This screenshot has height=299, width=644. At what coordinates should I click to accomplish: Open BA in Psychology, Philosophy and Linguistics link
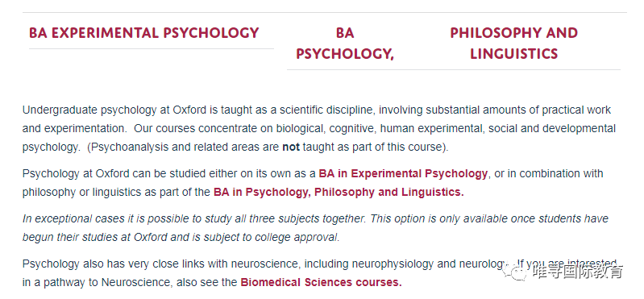point(339,192)
